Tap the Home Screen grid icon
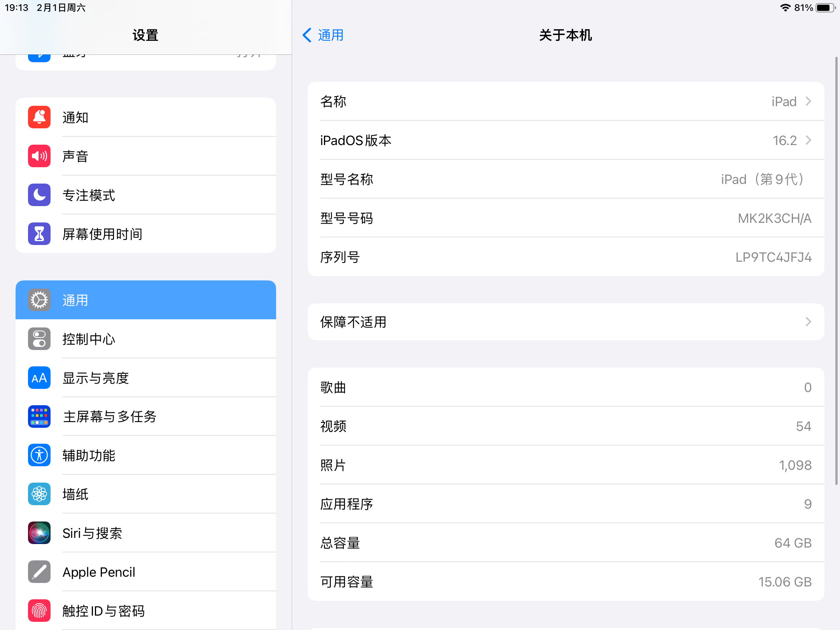Image resolution: width=840 pixels, height=630 pixels. point(39,416)
